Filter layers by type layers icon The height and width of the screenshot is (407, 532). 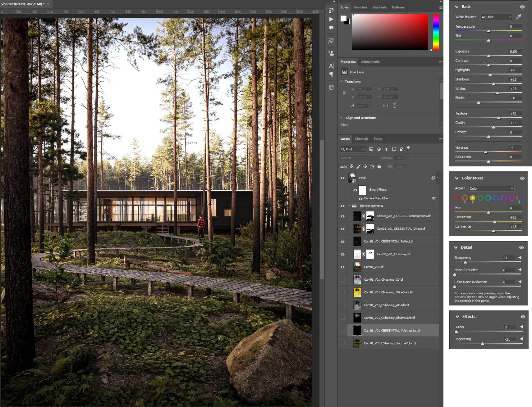(x=386, y=149)
